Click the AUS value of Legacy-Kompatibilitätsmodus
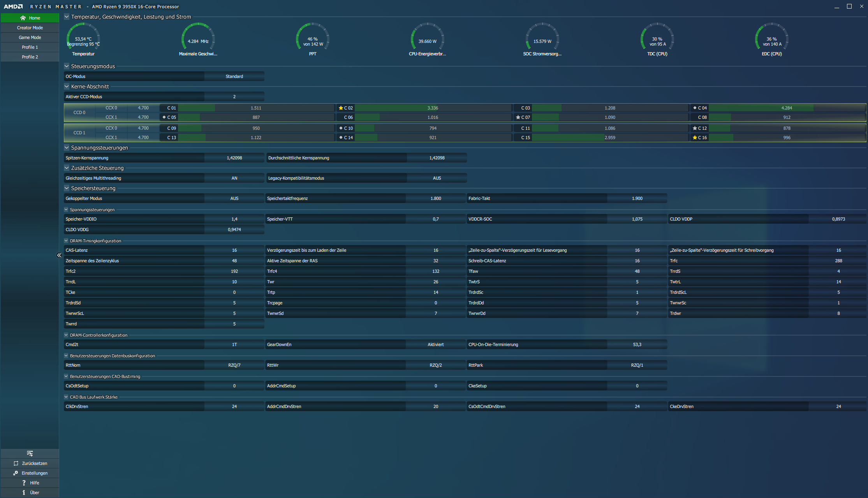868x498 pixels. (x=437, y=178)
